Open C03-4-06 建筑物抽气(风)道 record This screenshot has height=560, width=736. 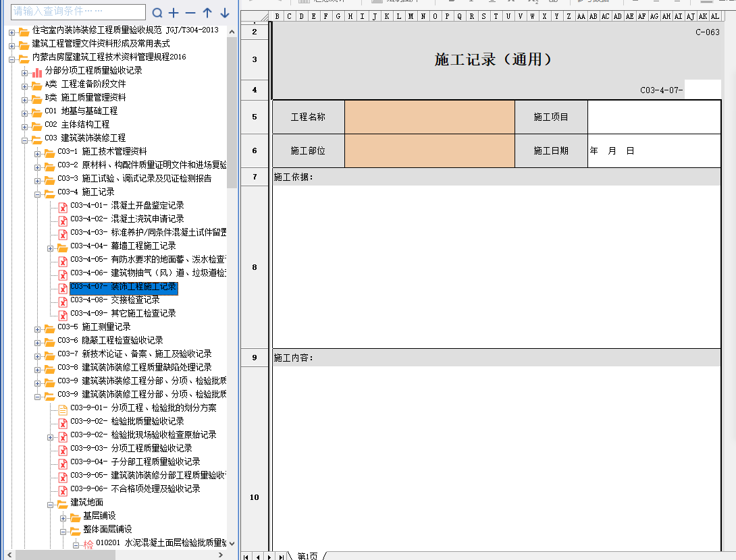[149, 273]
